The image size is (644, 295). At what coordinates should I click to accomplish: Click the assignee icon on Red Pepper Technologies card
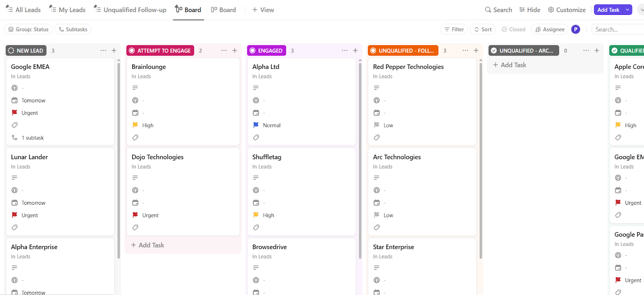377,100
